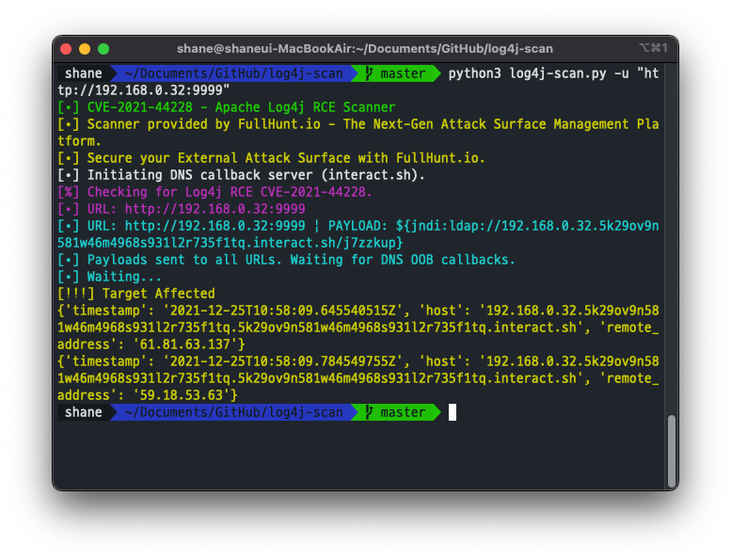
Task: Click the "Waiting..." status line
Action: coord(109,277)
